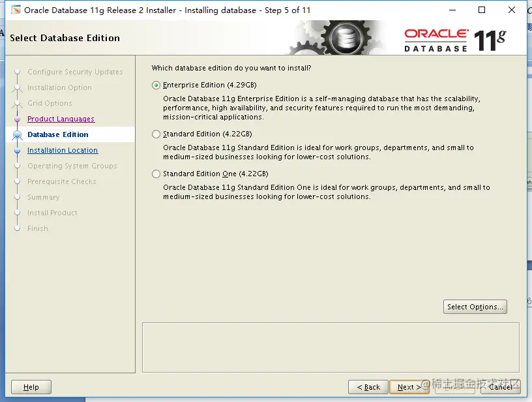This screenshot has width=532, height=402.
Task: Select Enterprise Edition radio button
Action: click(156, 85)
